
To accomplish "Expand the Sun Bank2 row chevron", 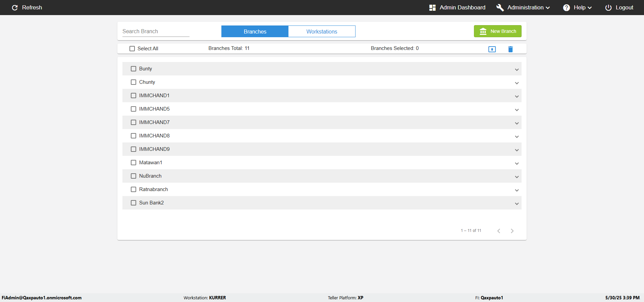I will [x=517, y=204].
